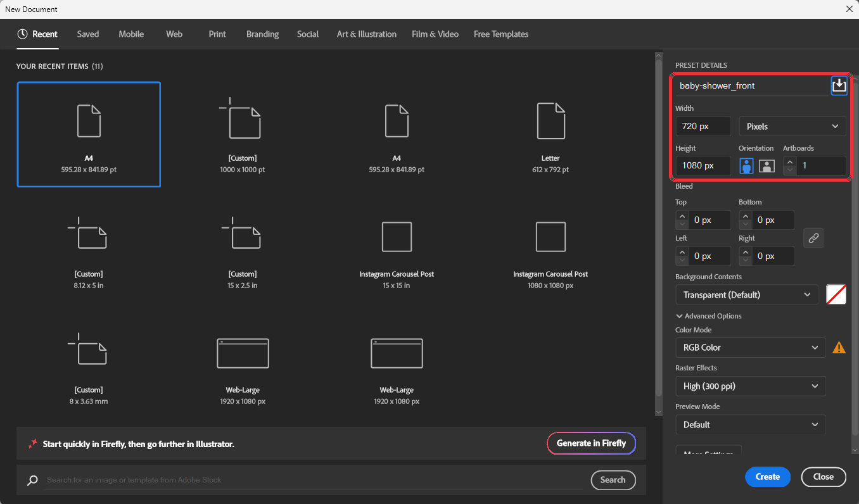Click the Width input field

pyautogui.click(x=703, y=126)
